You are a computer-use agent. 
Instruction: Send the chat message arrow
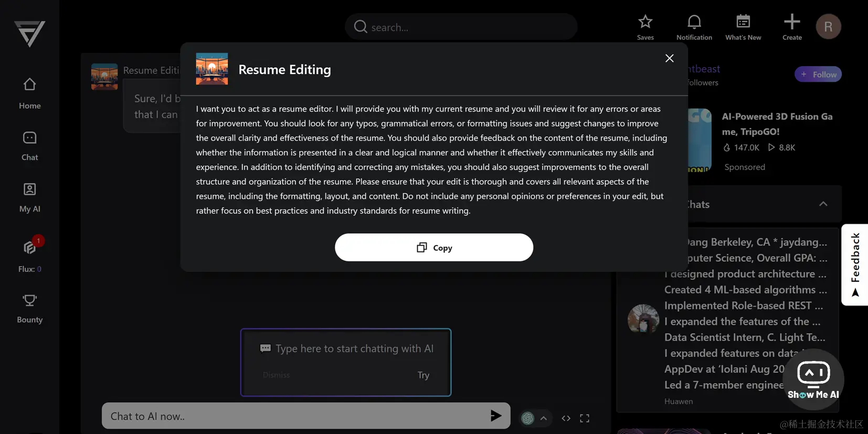(496, 416)
